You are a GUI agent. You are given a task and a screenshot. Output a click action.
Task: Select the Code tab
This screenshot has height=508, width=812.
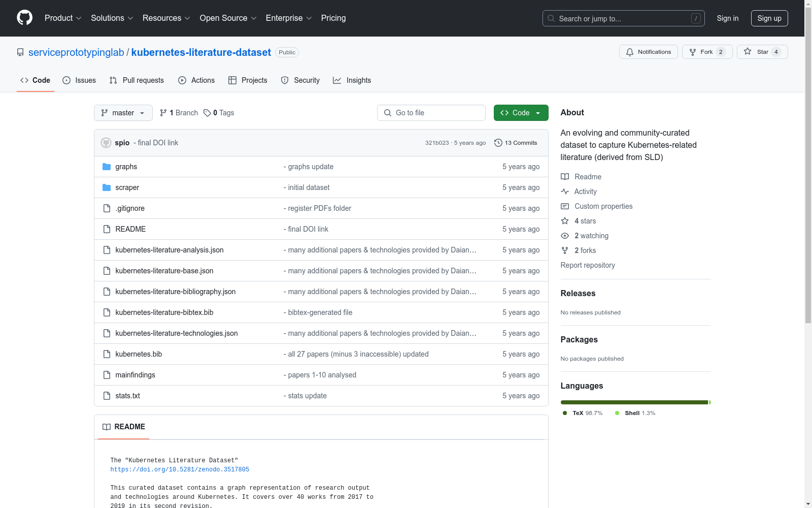point(36,80)
